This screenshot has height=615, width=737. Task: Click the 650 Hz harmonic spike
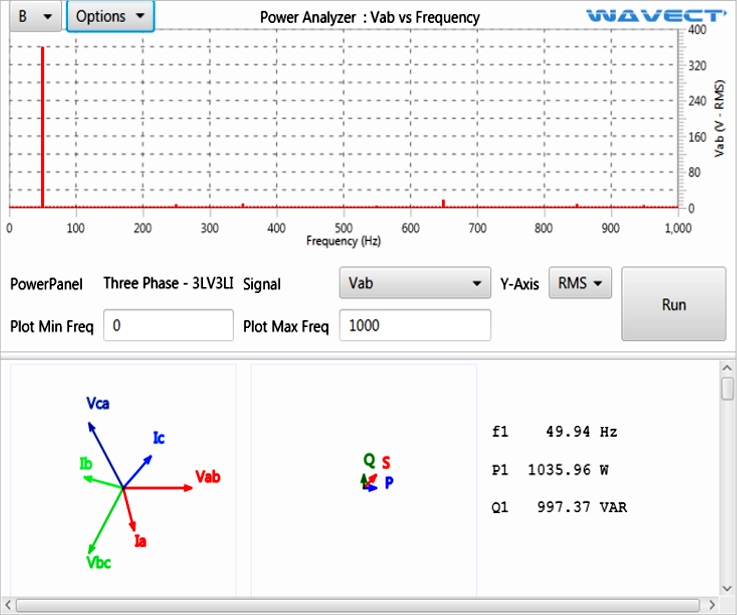click(443, 204)
